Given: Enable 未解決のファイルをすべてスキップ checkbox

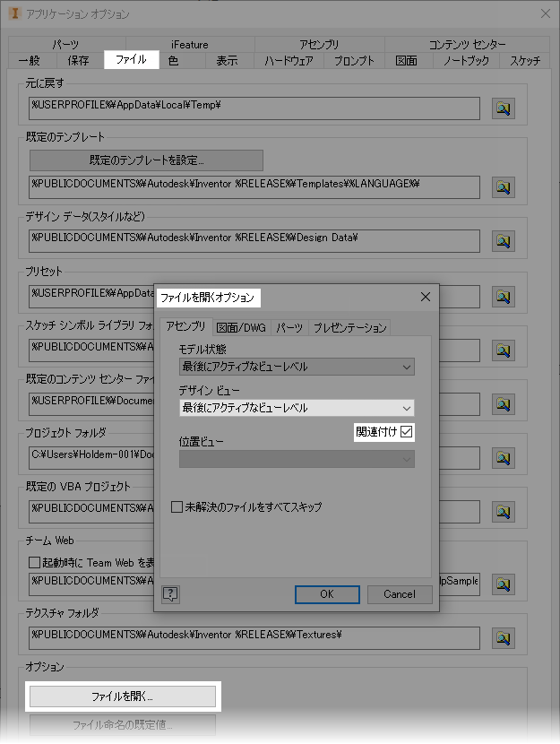Looking at the screenshot, I should pos(177,506).
